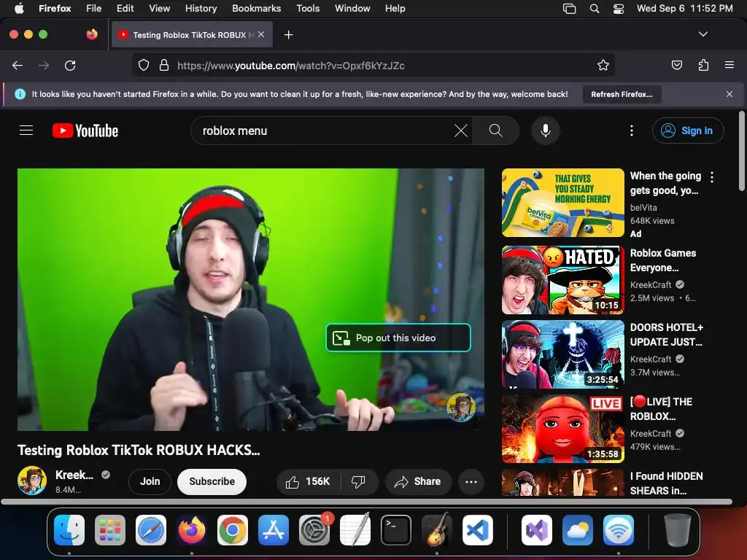View site security lock info
Viewport: 747px width, 560px height.
[x=164, y=65]
